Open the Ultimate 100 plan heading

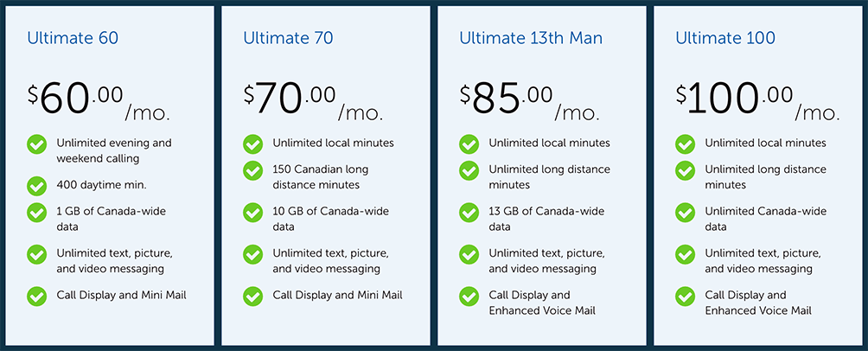pyautogui.click(x=725, y=38)
